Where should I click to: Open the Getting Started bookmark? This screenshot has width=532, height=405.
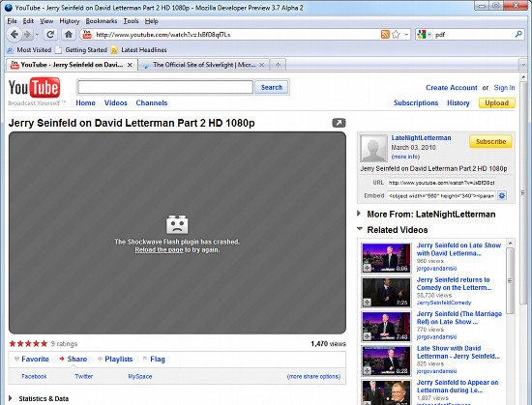point(81,50)
